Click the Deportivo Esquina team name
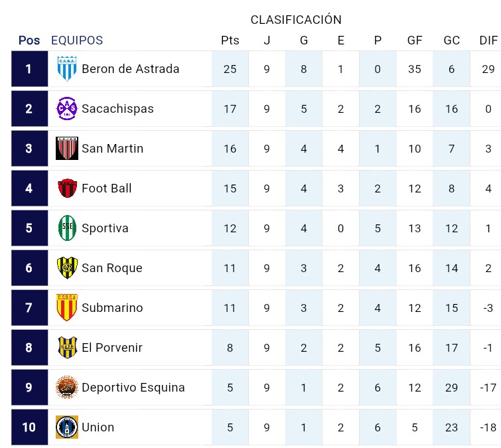The height and width of the screenshot is (448, 501). click(x=133, y=388)
